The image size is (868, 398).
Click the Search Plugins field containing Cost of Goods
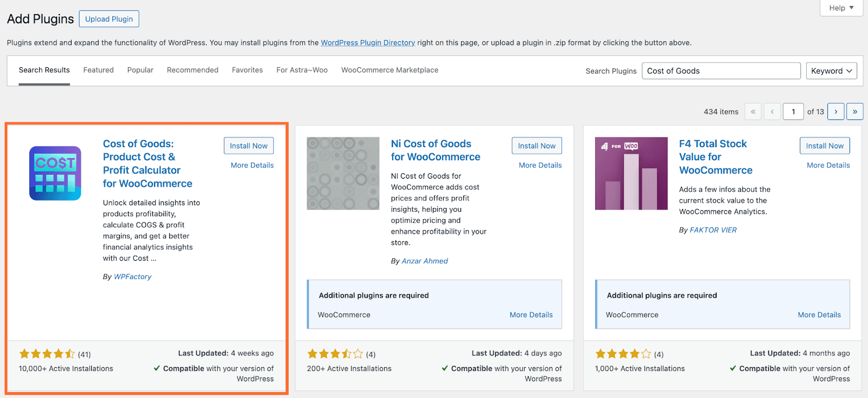pos(721,71)
